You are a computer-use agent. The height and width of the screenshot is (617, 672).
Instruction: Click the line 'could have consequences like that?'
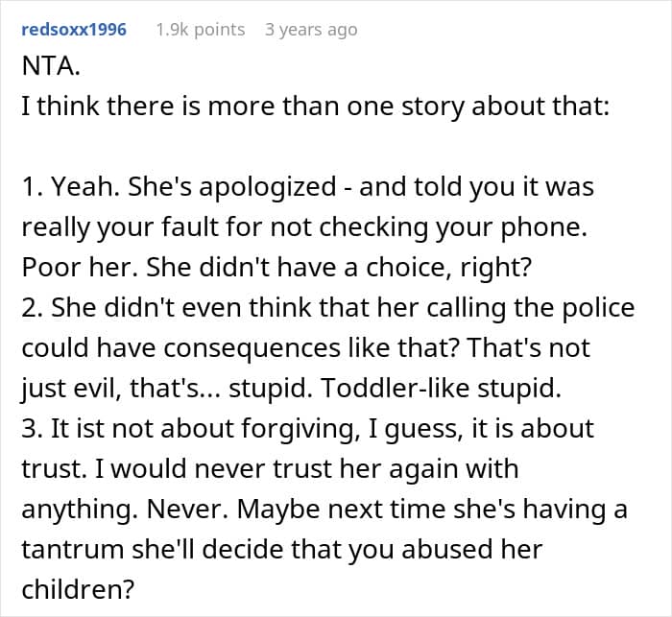306,348
